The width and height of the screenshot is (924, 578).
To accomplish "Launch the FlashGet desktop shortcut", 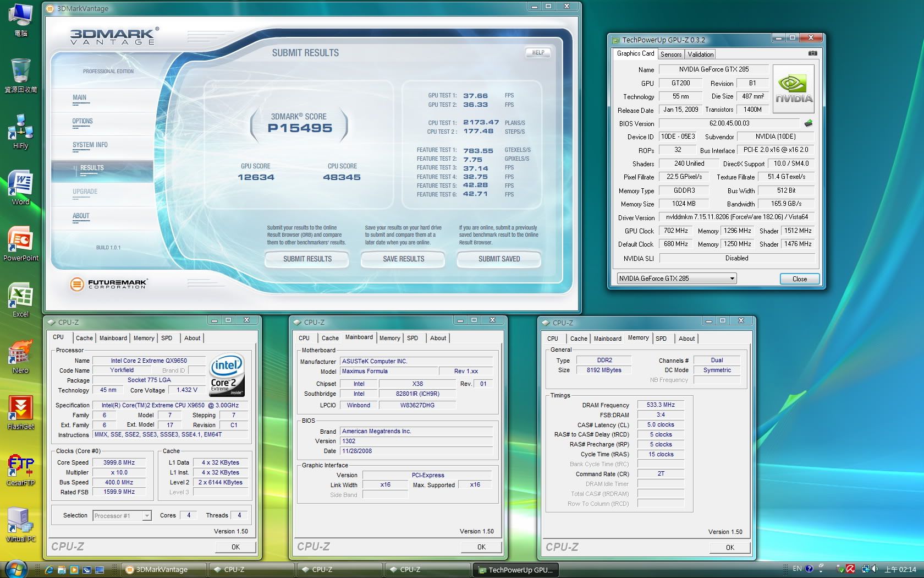I will [x=20, y=412].
